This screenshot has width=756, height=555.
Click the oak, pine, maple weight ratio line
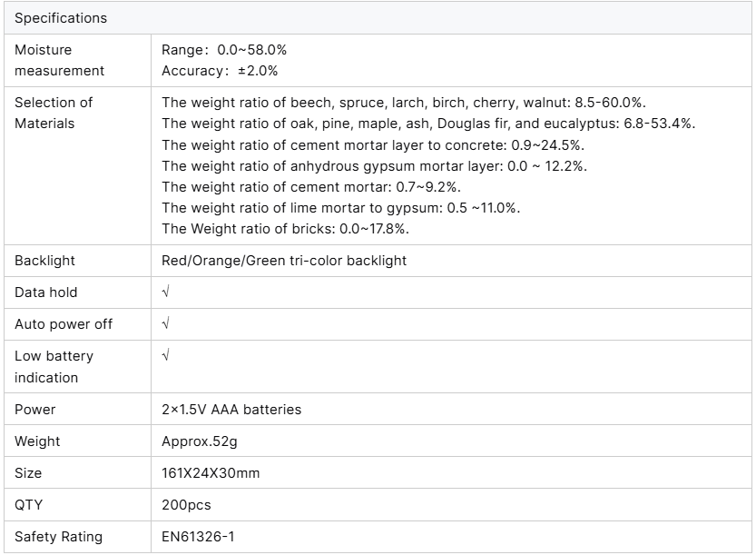428,124
